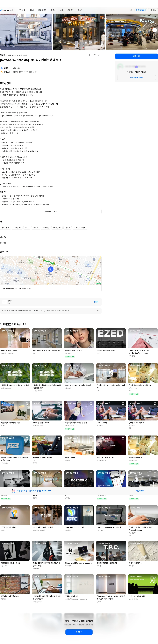Screen dimensions: 158x644
Task: Select the 보너스 tag
Action: point(27,228)
